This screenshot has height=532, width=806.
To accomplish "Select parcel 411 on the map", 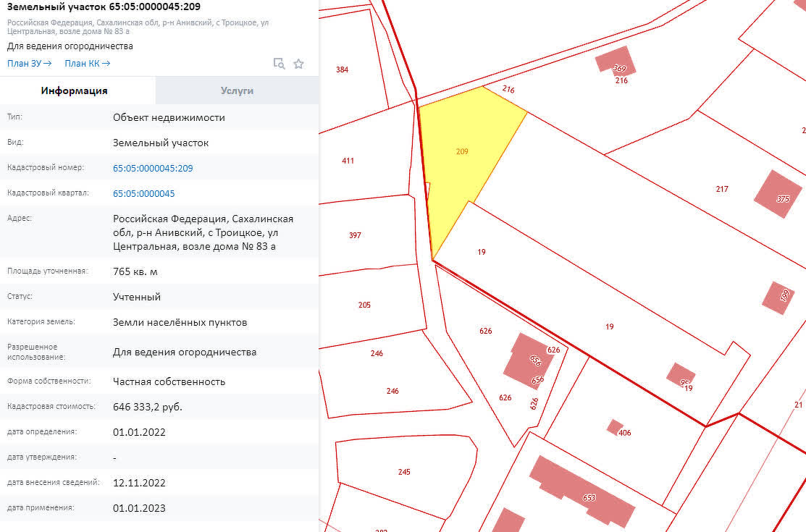I will [348, 160].
